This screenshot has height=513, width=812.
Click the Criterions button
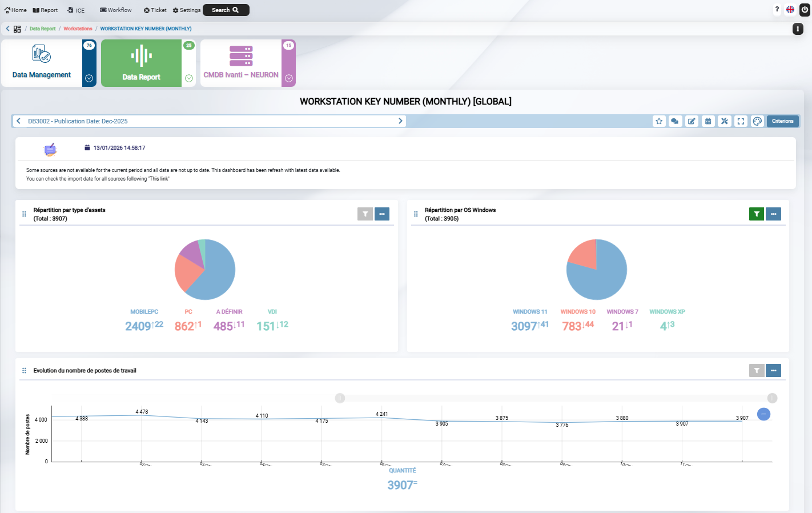click(782, 121)
